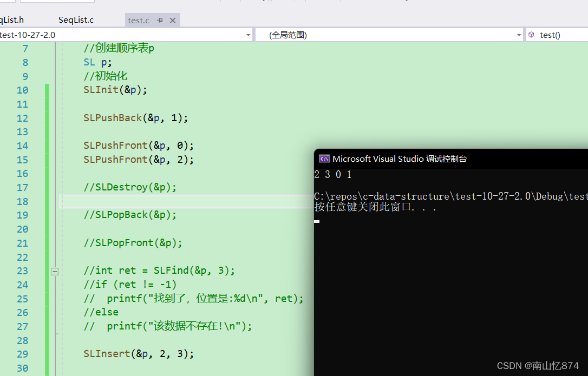Open the test-10-27-2.0 project dropdown
The width and height of the screenshot is (588, 376).
tap(249, 35)
